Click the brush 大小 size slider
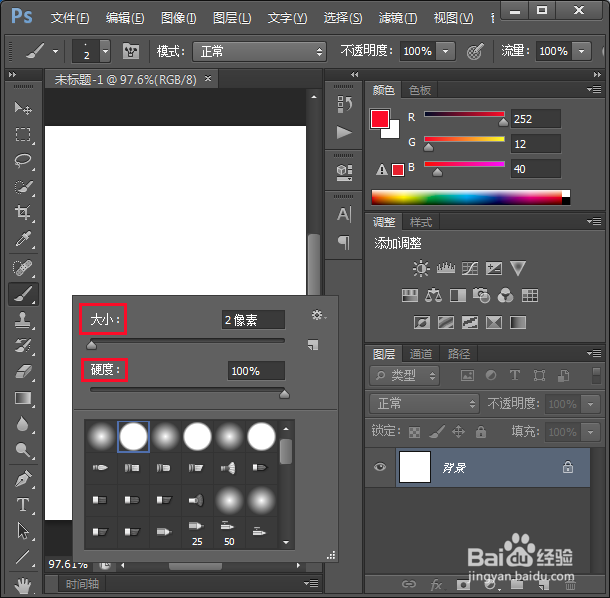Screen dimensions: 610x598 [187, 341]
